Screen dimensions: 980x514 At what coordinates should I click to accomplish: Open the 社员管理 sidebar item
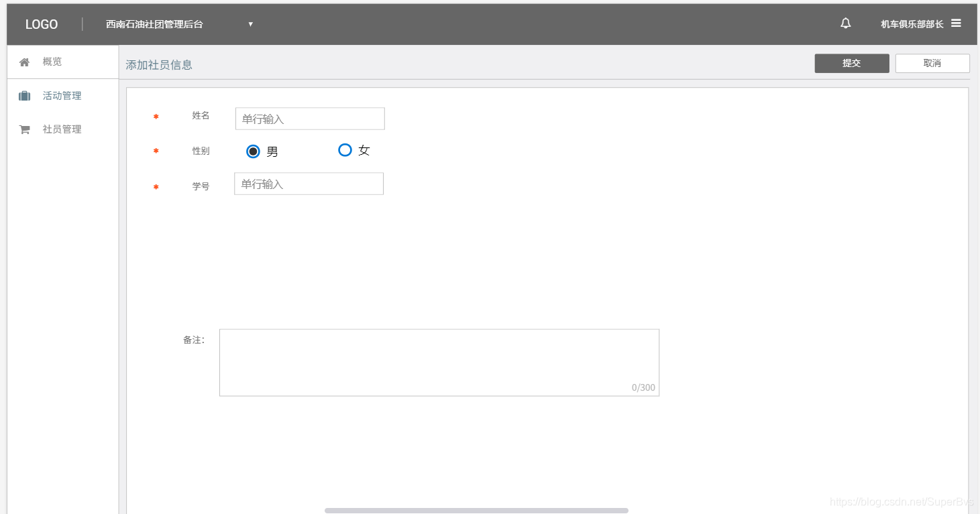pyautogui.click(x=62, y=129)
